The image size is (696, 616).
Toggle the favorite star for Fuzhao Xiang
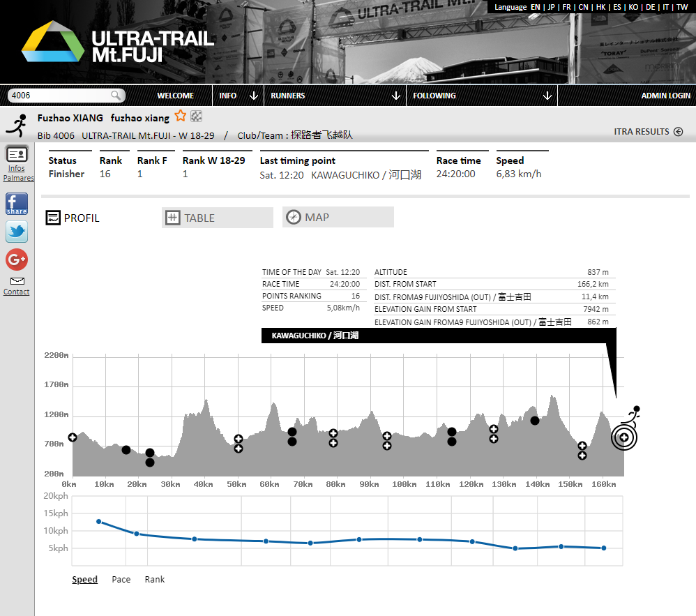(181, 117)
